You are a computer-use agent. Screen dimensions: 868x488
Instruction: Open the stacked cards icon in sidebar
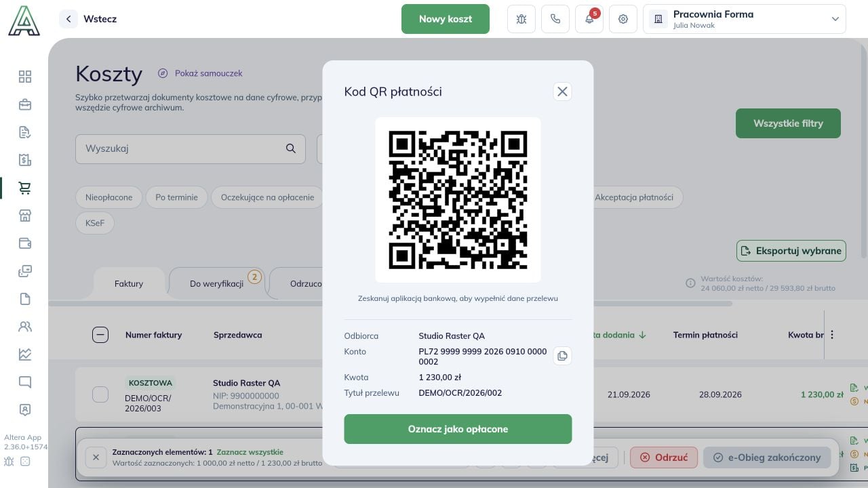[x=25, y=271]
